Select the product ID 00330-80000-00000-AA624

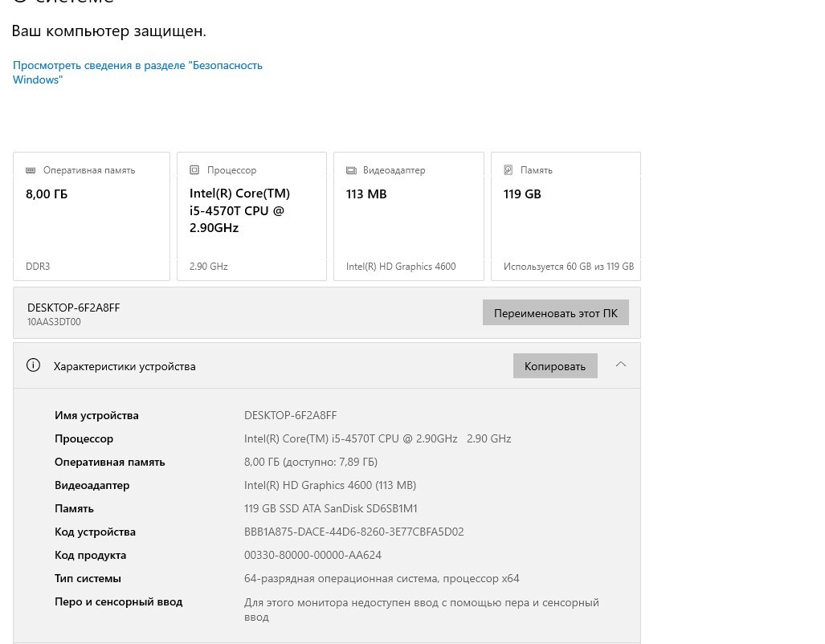pyautogui.click(x=312, y=555)
